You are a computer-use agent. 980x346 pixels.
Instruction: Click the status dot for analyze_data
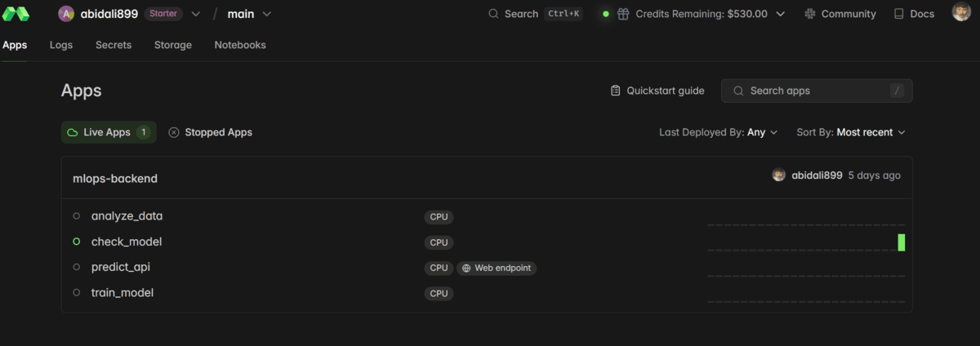(77, 216)
